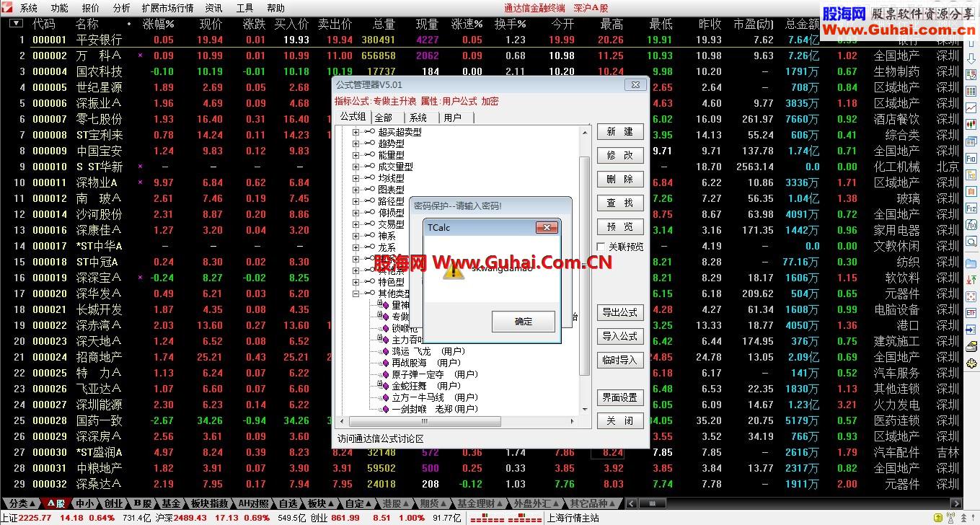
Task: Select 原子弹一定夺 formula in tree
Action: tap(434, 374)
